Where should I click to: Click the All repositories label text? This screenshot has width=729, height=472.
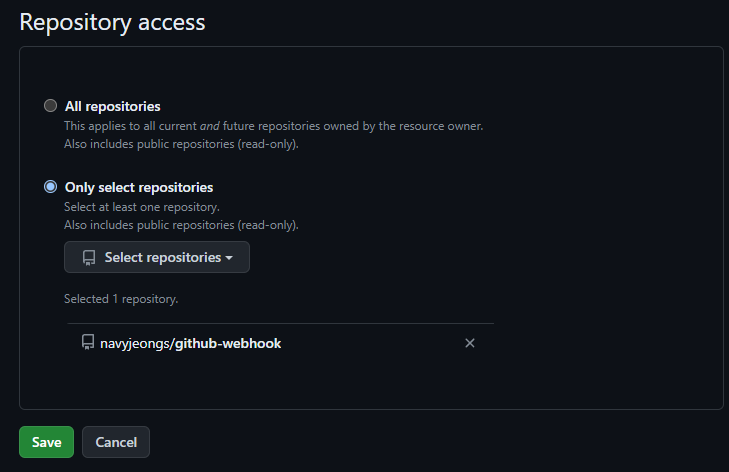click(x=113, y=106)
